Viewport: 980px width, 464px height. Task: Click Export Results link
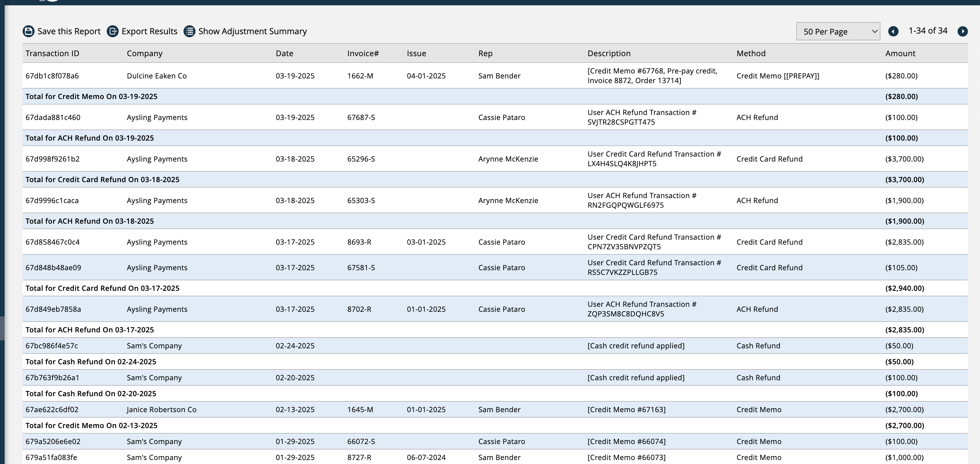point(150,31)
